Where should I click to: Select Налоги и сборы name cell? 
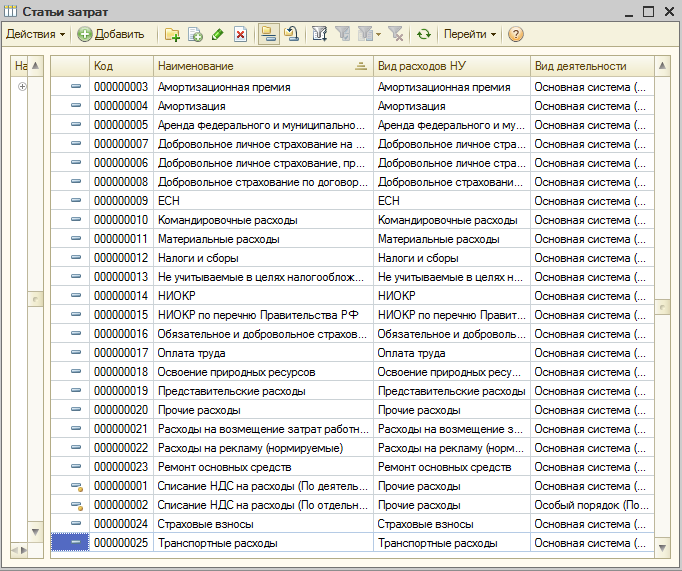(x=263, y=258)
